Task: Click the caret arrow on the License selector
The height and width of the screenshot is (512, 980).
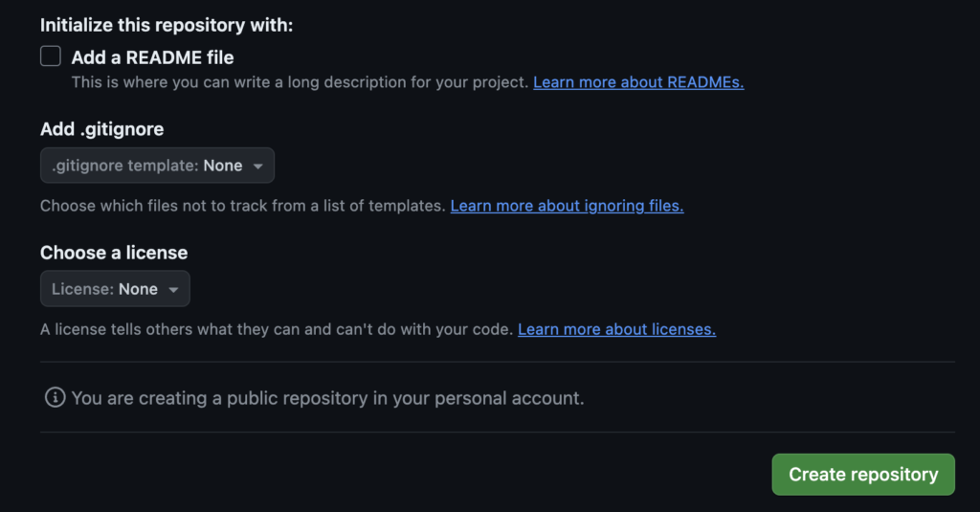Action: pos(174,289)
